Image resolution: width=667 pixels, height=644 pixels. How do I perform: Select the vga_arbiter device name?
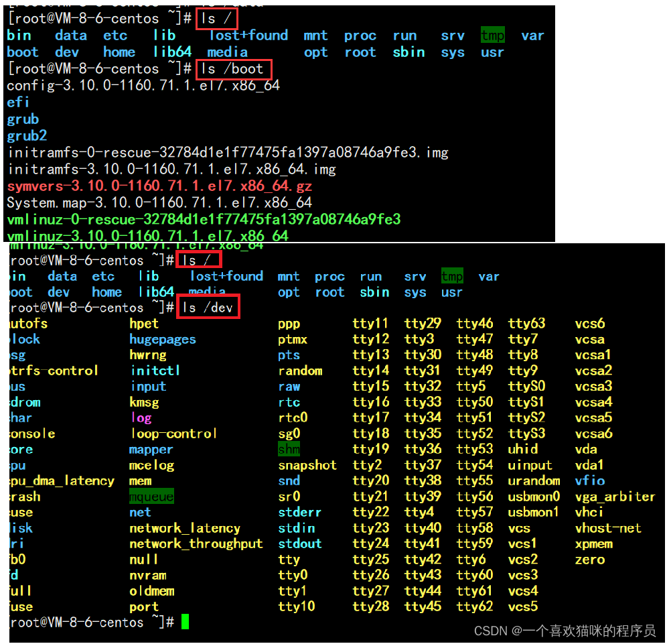coord(615,496)
